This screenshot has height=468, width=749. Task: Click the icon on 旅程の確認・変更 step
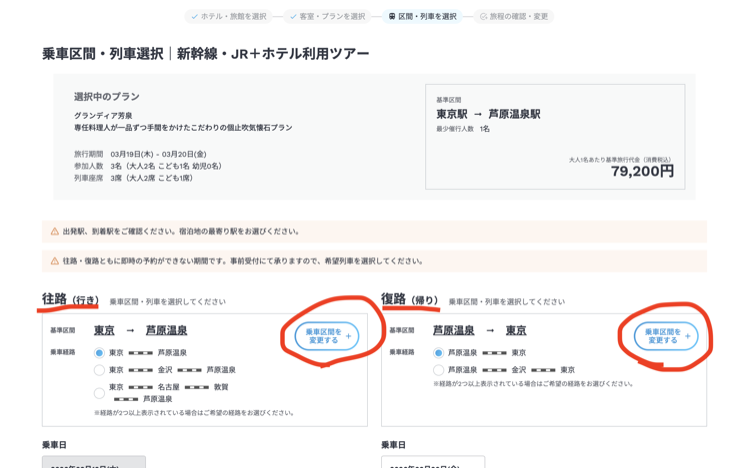tap(483, 16)
